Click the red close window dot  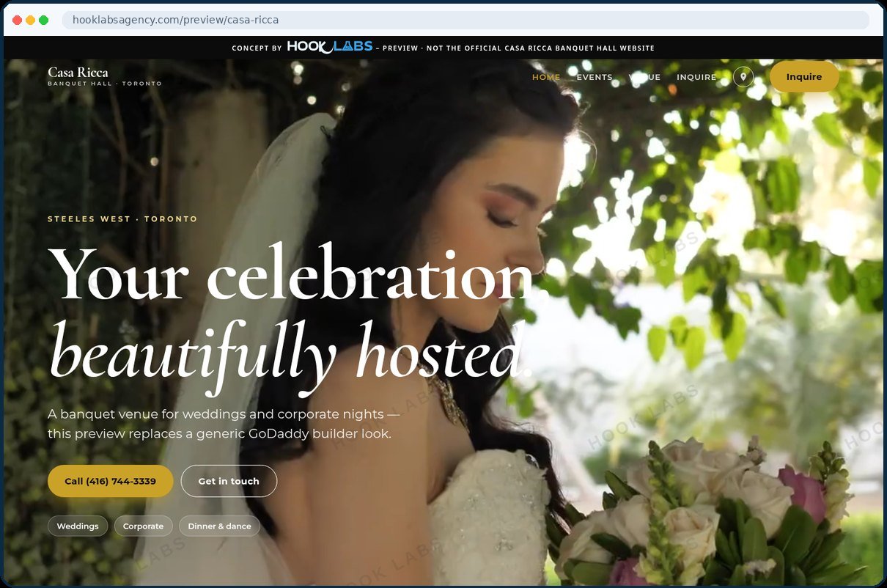(x=17, y=20)
